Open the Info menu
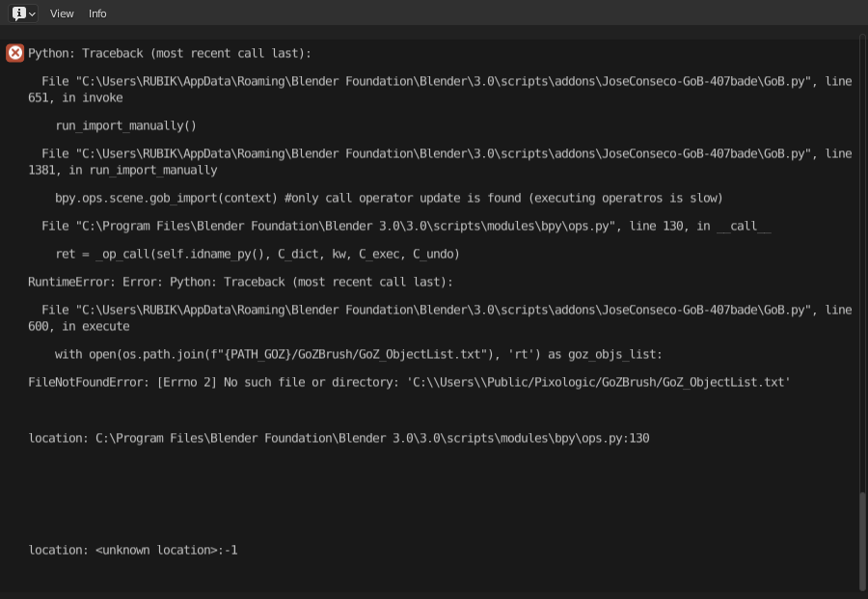This screenshot has width=868, height=599. (97, 14)
